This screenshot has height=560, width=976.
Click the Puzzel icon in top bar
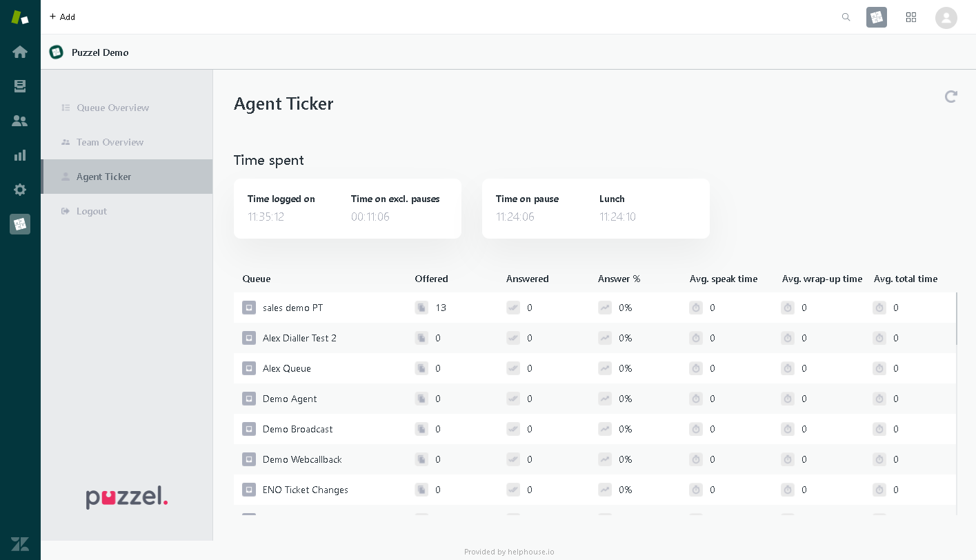click(876, 17)
